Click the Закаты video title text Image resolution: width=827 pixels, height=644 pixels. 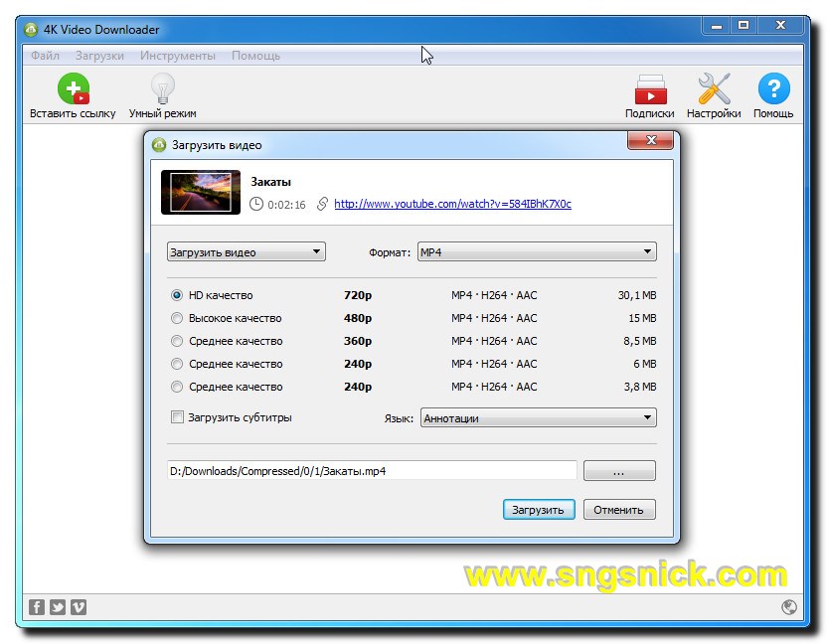pyautogui.click(x=270, y=182)
